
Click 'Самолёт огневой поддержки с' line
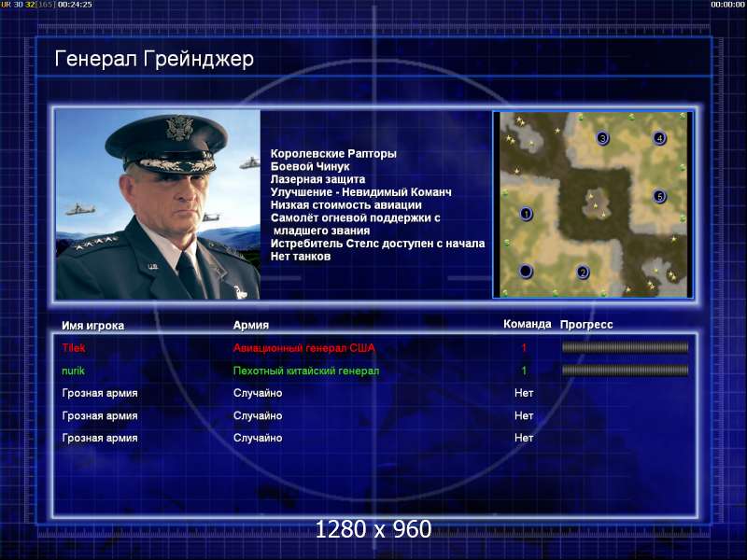click(356, 217)
